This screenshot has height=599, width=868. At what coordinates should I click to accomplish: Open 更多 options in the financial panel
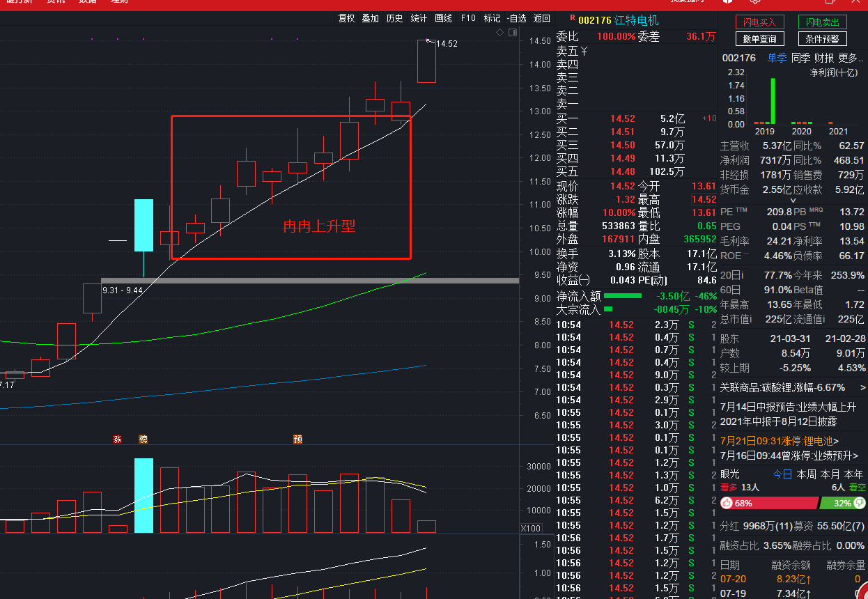point(851,58)
